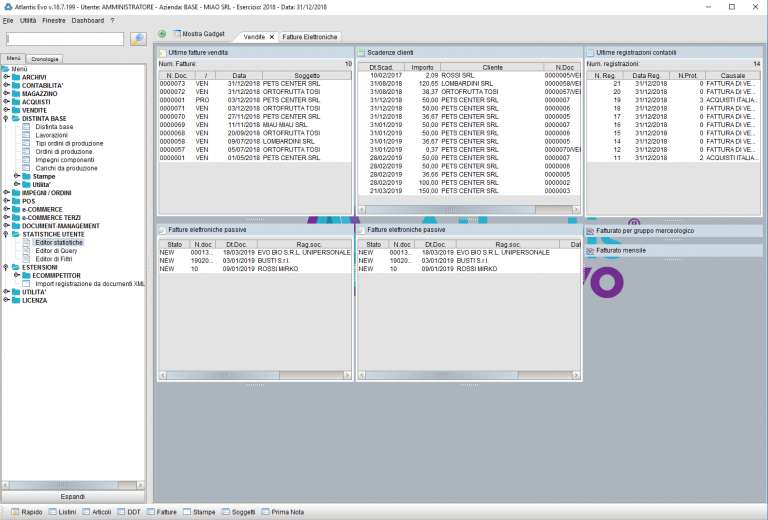Click the Soggetto column header

pos(307,75)
